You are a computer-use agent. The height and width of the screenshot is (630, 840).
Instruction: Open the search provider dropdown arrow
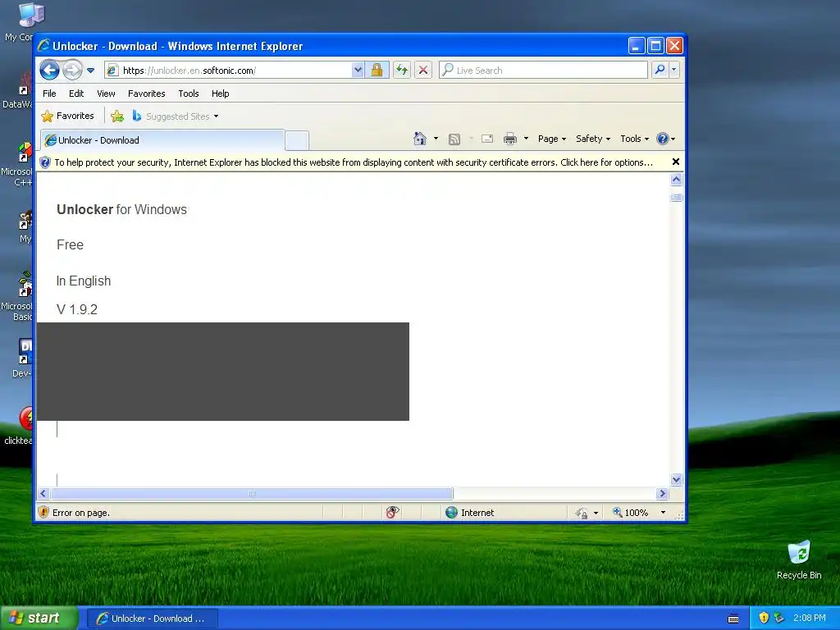674,70
